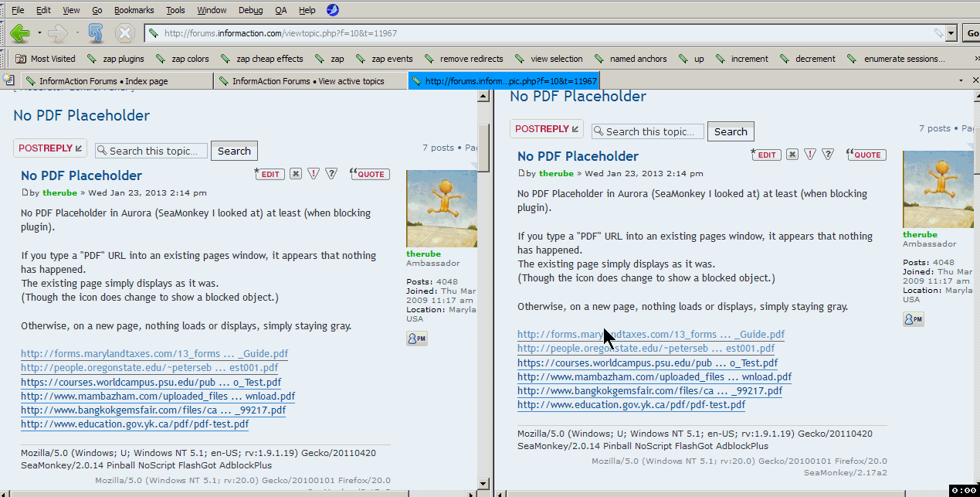
Task: Open the marylandtaxes.com PDF link in the right pane
Action: point(651,335)
